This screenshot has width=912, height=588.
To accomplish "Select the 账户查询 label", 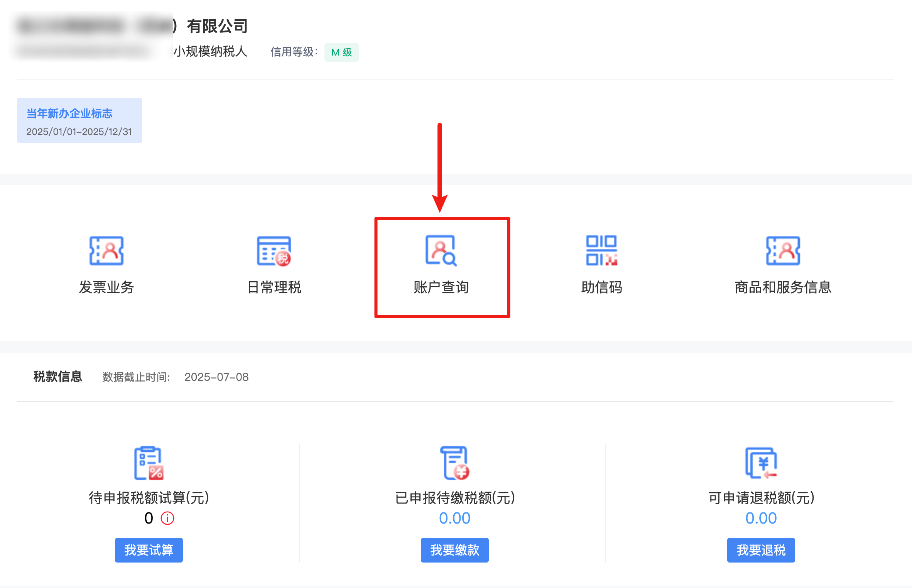I will [441, 287].
